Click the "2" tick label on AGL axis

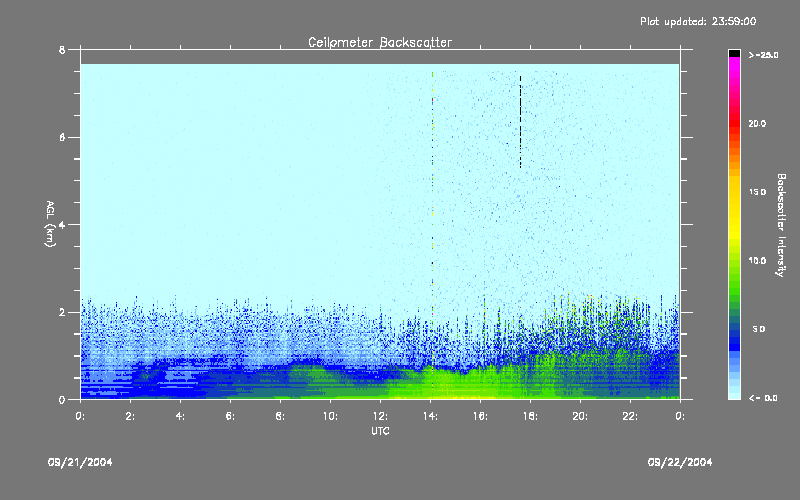pyautogui.click(x=62, y=312)
